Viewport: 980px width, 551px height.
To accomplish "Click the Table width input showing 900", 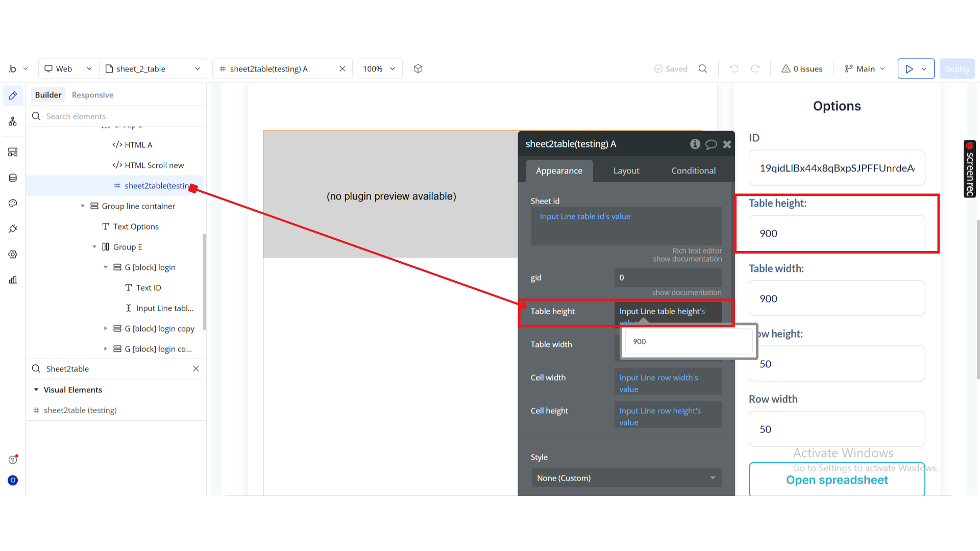I will tap(837, 298).
